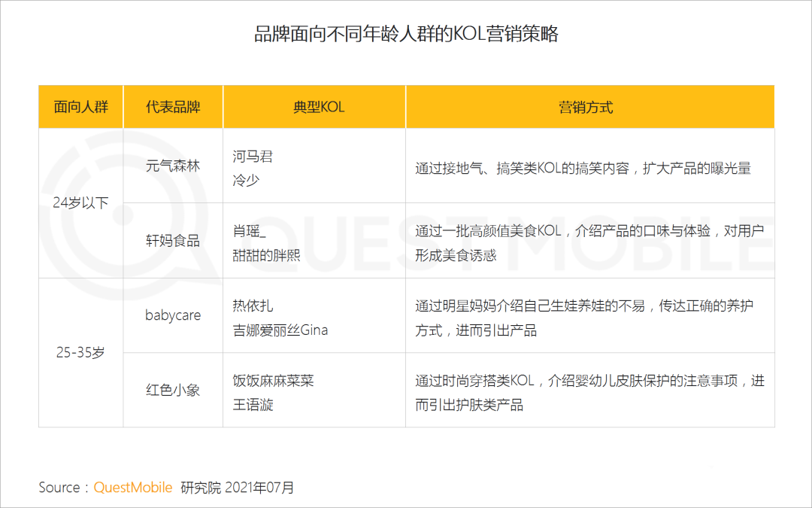Click KOL name 热依扎
The image size is (812, 508).
pos(253,306)
